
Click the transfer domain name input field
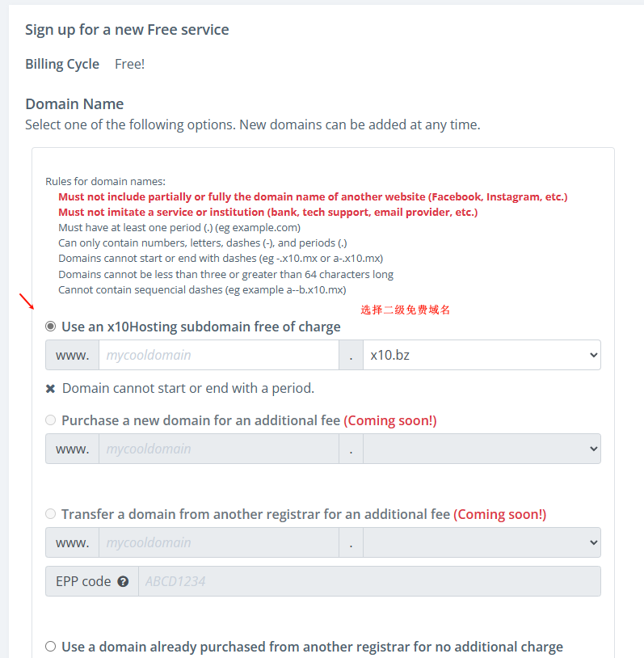pos(218,542)
